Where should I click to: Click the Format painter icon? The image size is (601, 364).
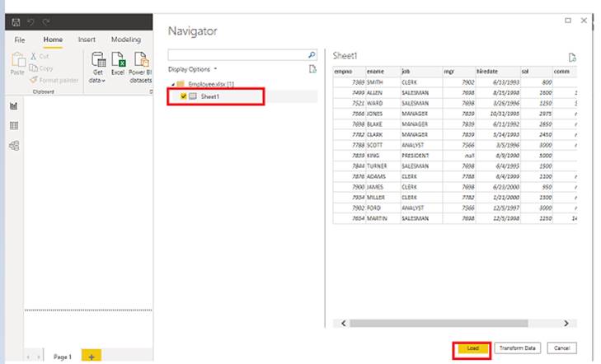coord(33,80)
